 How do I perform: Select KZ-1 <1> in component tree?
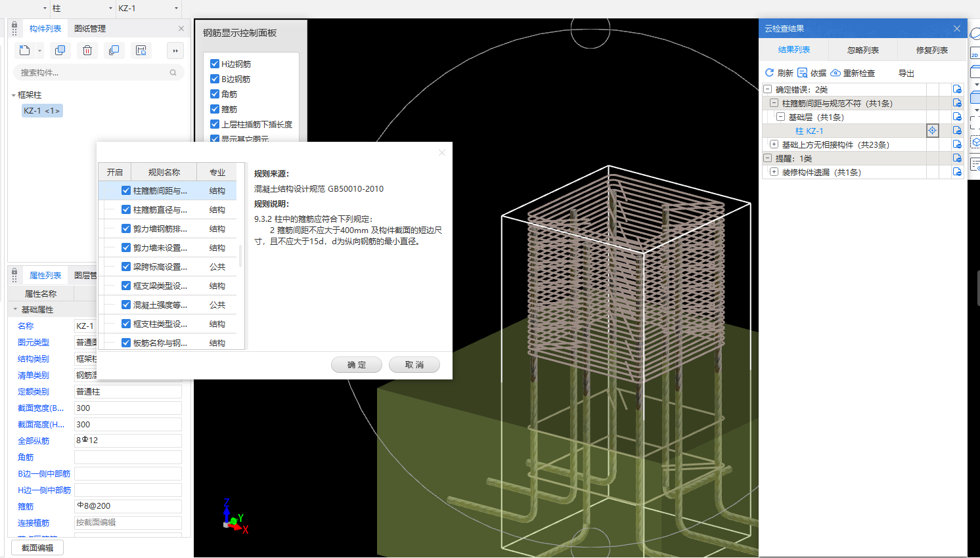pos(42,111)
